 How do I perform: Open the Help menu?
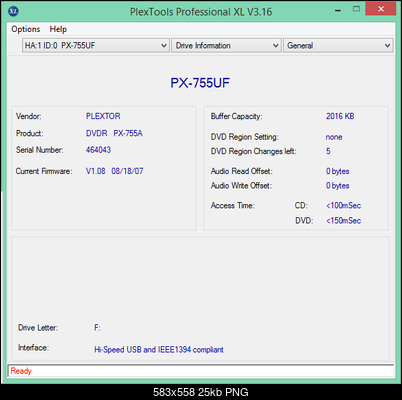[x=58, y=29]
